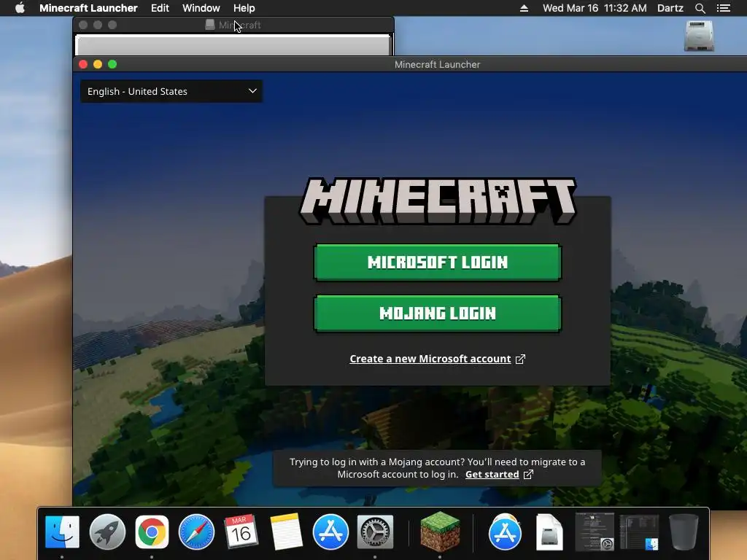
Task: Expand the English - United States language dropdown
Action: click(x=171, y=91)
